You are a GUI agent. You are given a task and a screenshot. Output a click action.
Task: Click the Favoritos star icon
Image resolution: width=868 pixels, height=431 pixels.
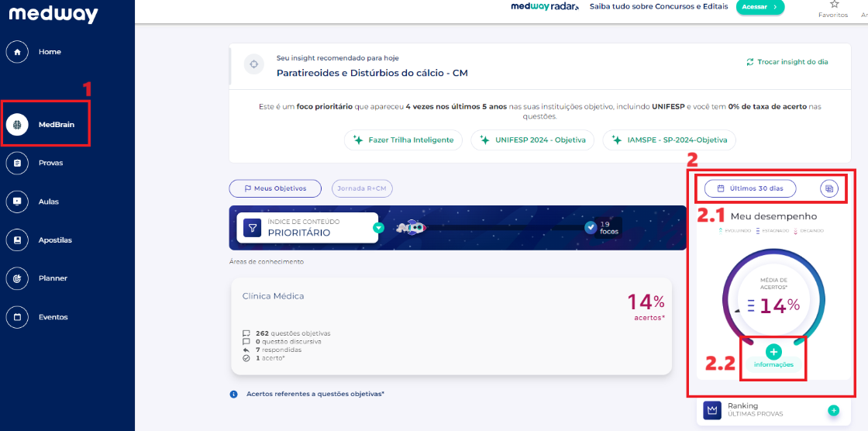835,4
